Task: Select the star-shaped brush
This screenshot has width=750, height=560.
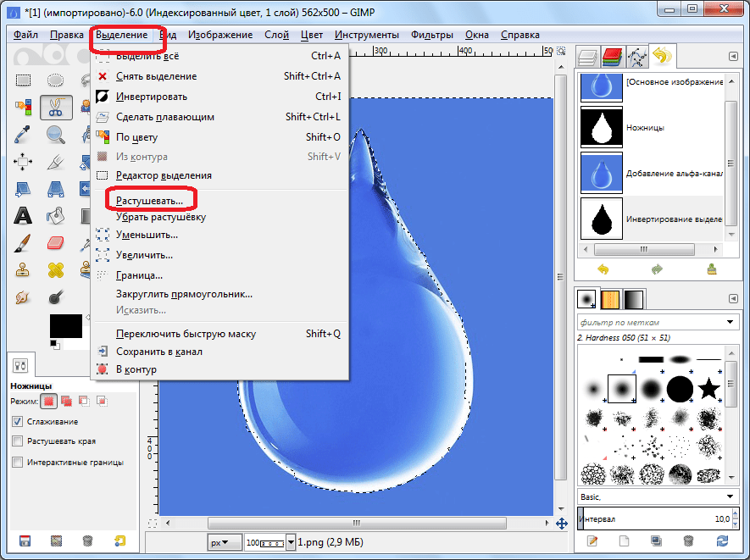Action: click(x=708, y=388)
